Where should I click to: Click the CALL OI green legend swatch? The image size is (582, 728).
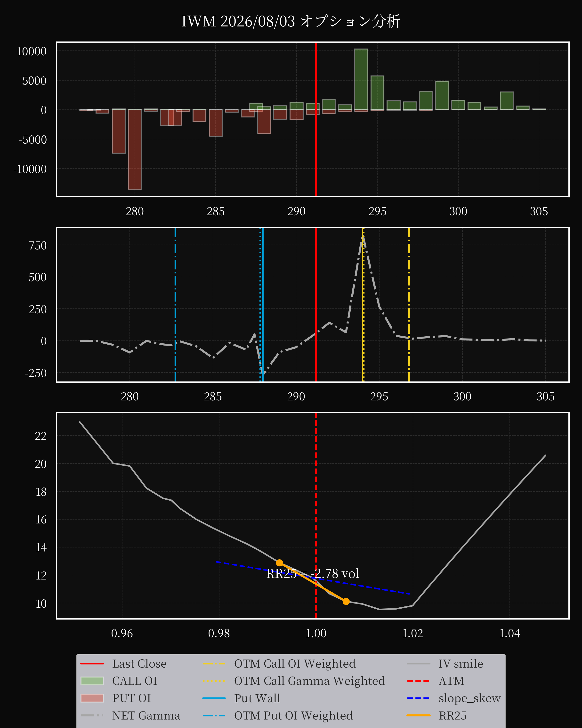click(x=92, y=681)
